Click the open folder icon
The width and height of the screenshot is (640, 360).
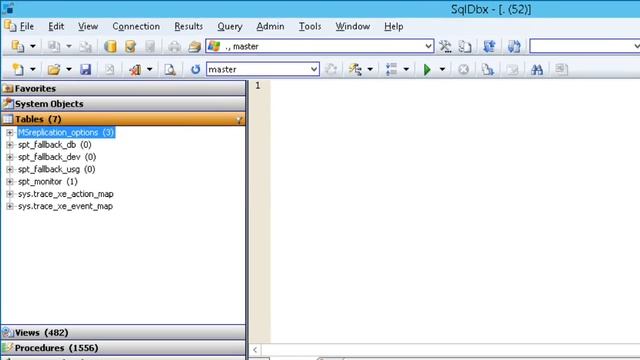[54, 69]
